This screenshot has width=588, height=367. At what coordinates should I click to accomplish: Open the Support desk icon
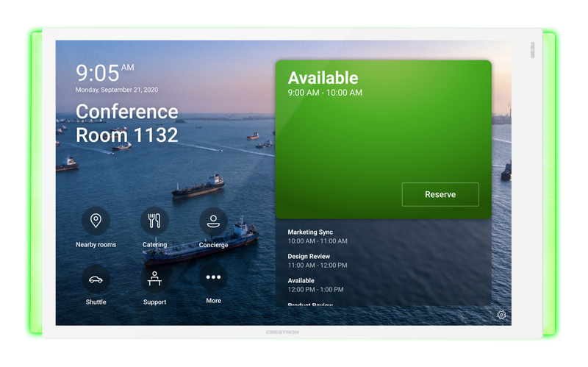coord(154,279)
